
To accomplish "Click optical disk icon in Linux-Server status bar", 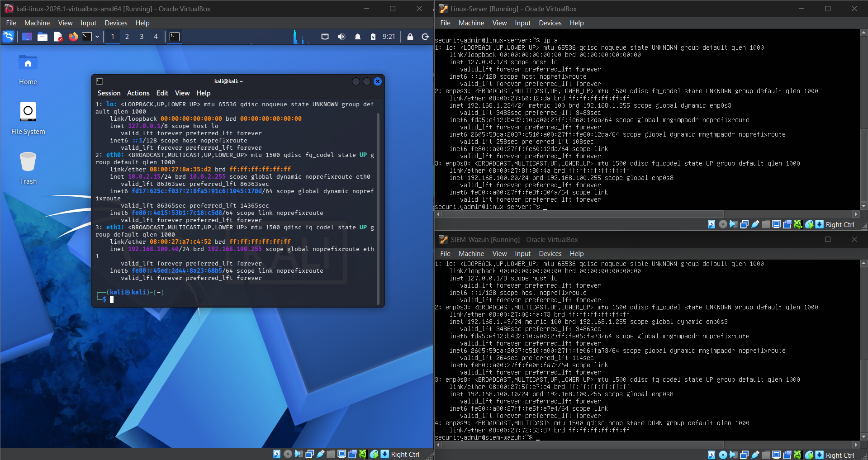I will 723,224.
